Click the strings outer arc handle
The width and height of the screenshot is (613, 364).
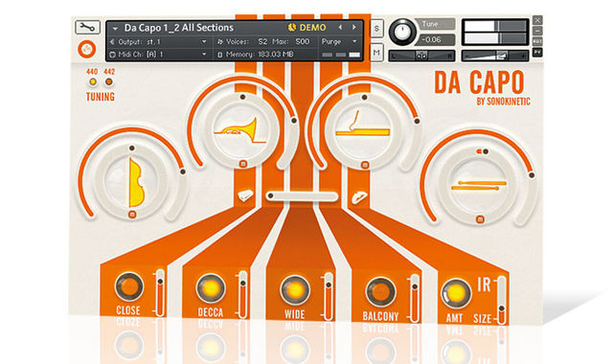183,171
